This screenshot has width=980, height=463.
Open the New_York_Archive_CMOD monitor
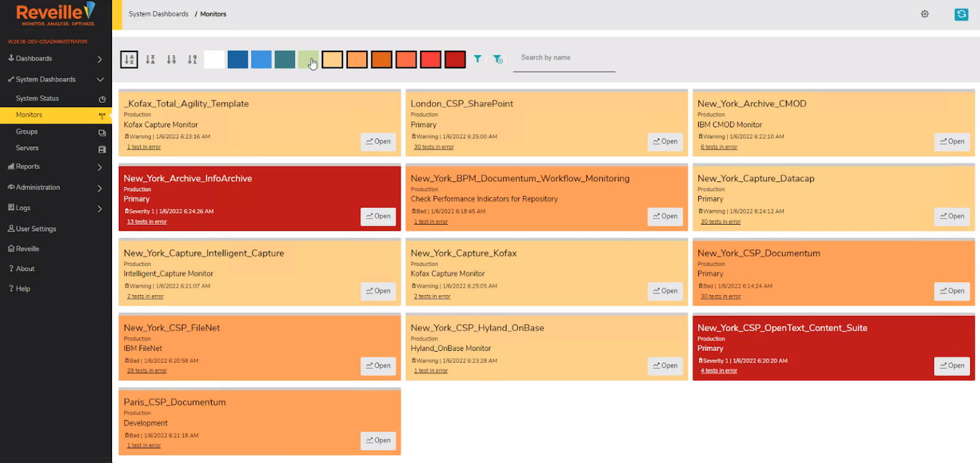[x=952, y=141]
